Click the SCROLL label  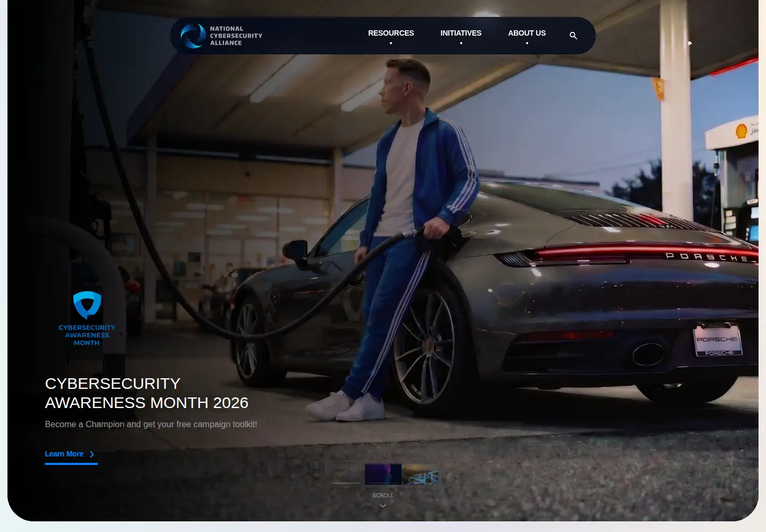click(383, 495)
